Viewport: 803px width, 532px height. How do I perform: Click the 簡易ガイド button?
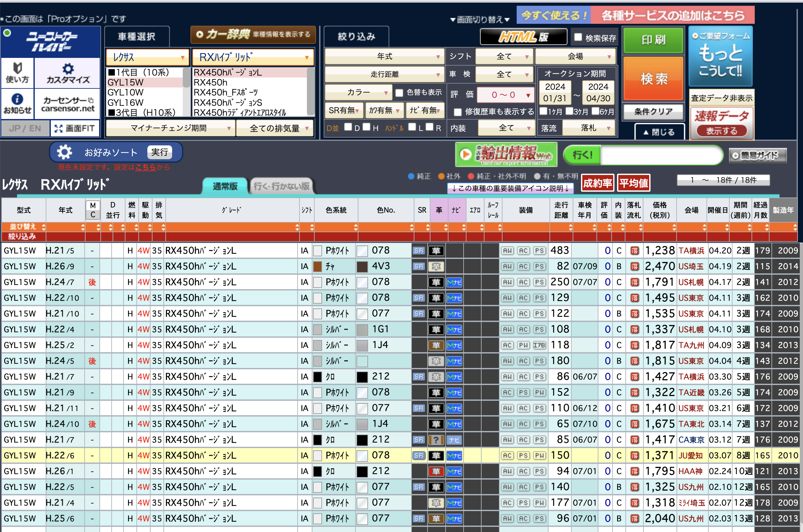click(x=758, y=155)
